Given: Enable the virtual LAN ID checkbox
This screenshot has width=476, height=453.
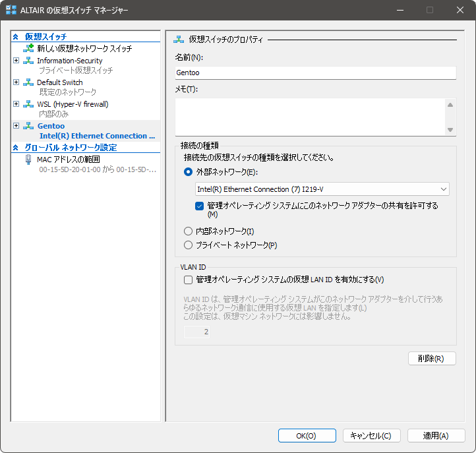Looking at the screenshot, I should (x=188, y=280).
